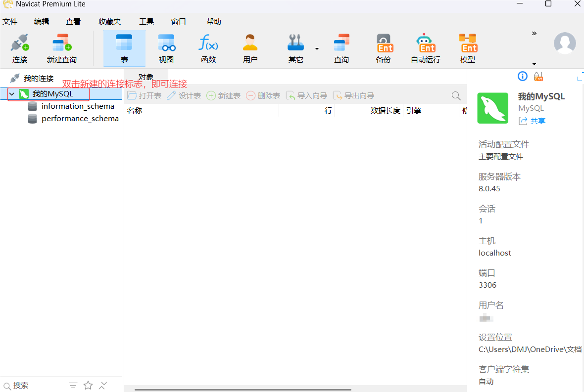Open the 文件 menu
This screenshot has width=584, height=392.
(10, 22)
